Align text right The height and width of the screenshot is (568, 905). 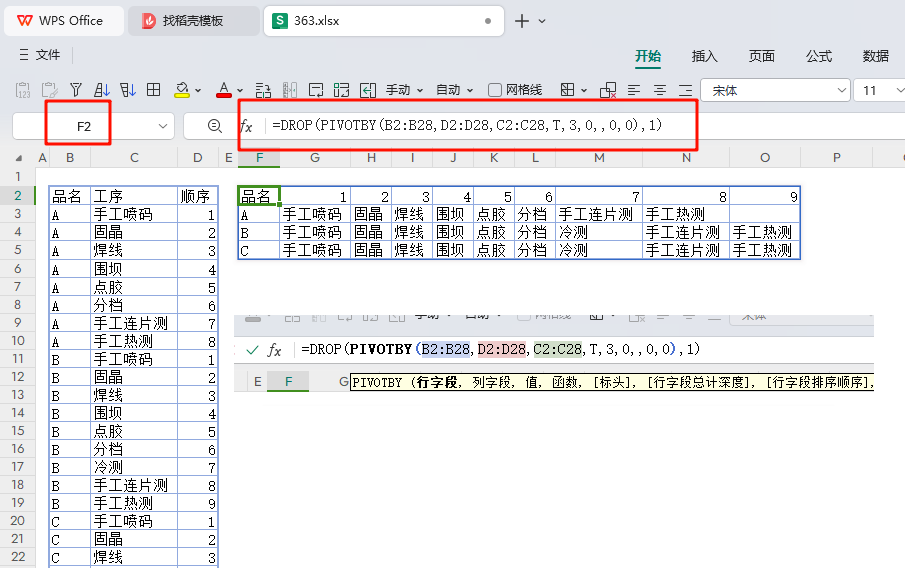click(685, 90)
